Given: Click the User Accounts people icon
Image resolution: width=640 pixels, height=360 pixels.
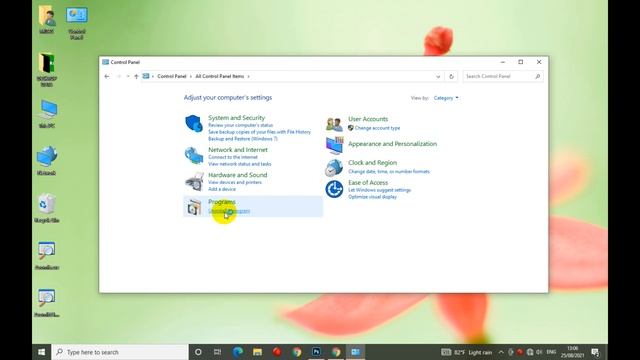Looking at the screenshot, I should (x=334, y=124).
